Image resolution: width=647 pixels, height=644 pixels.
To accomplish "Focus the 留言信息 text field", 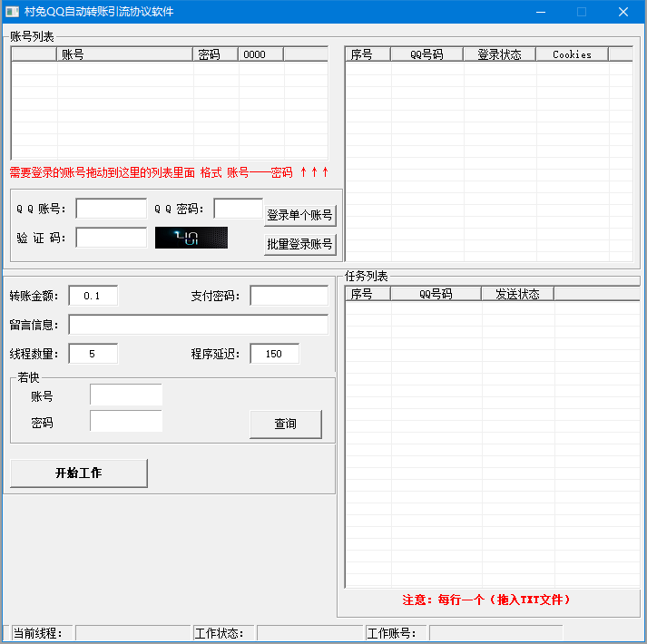I will click(199, 325).
